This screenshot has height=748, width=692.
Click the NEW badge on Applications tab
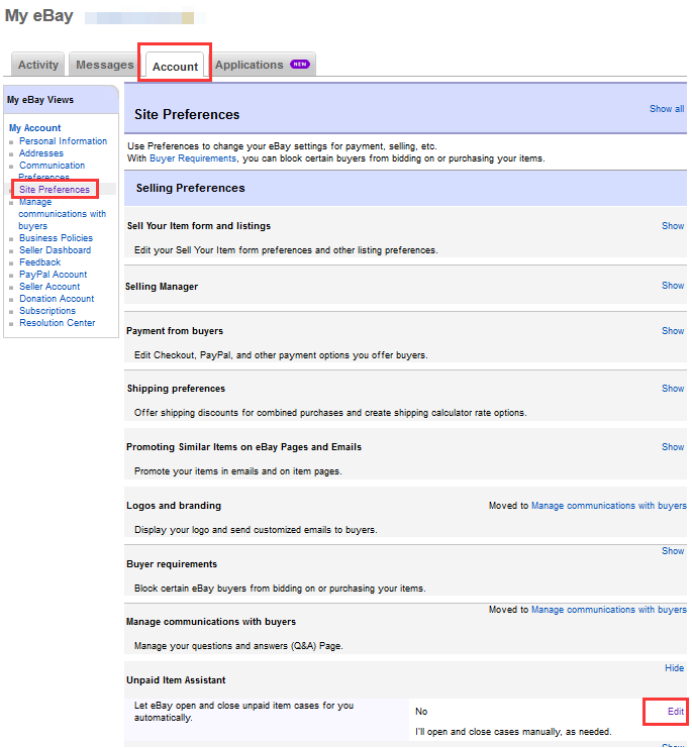(300, 64)
